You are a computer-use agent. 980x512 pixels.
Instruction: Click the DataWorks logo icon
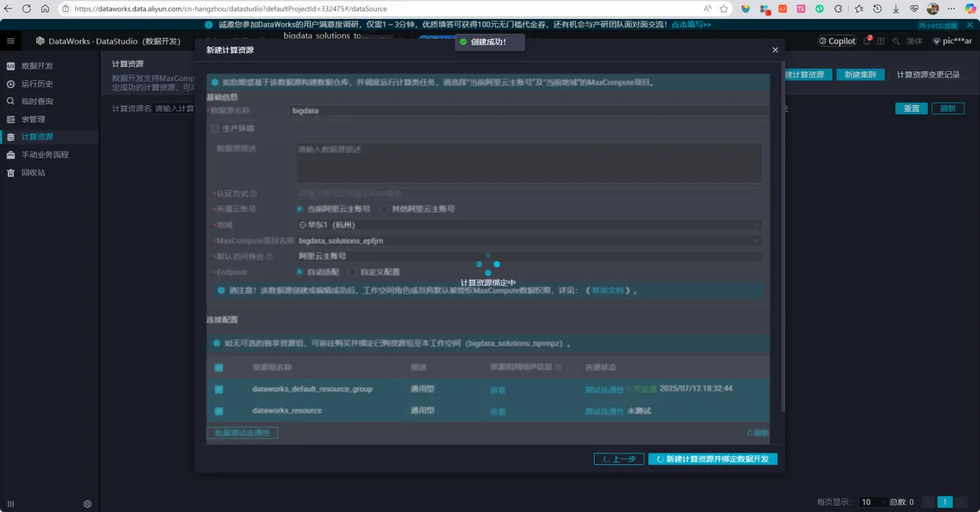click(40, 41)
